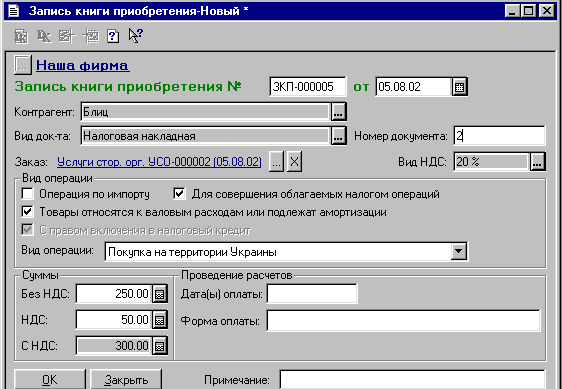Click the first toolbar document icon
This screenshot has width=562, height=389.
(21, 36)
